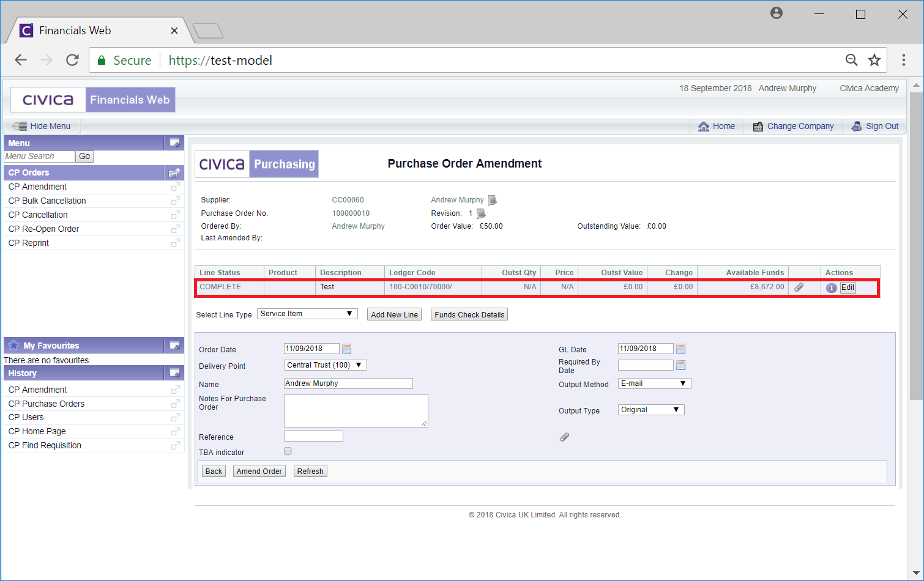Viewport: 924px width, 581px height.
Task: Open CP Bulk Cancellation in new window icon
Action: click(176, 201)
